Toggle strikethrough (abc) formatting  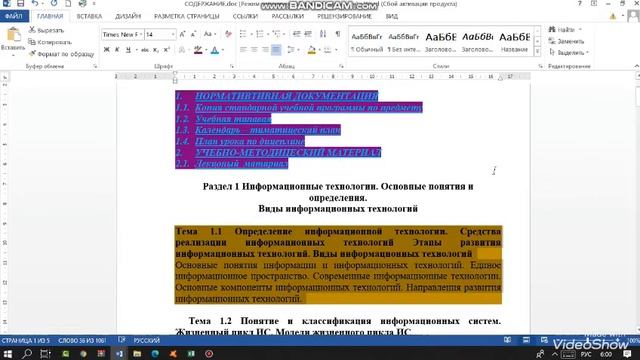coord(144,50)
